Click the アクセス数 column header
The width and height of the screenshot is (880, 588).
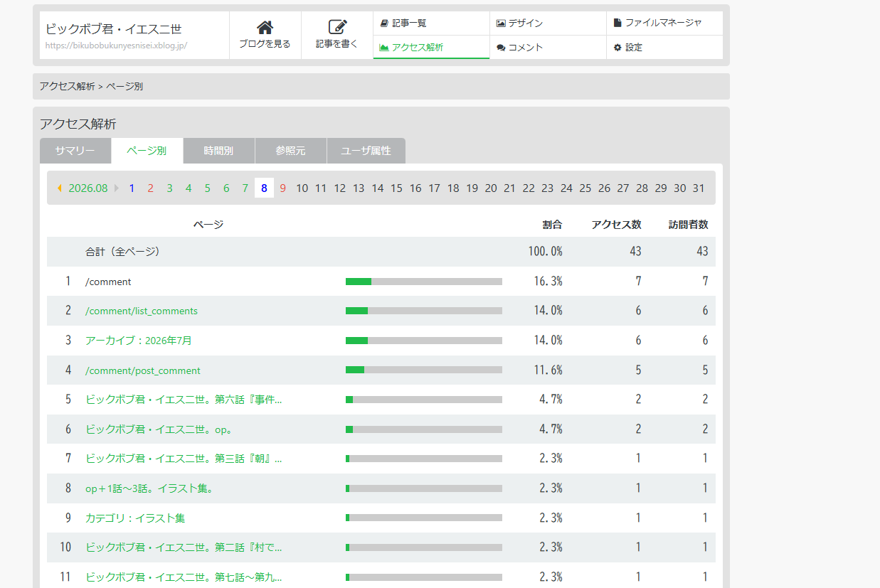(616, 225)
